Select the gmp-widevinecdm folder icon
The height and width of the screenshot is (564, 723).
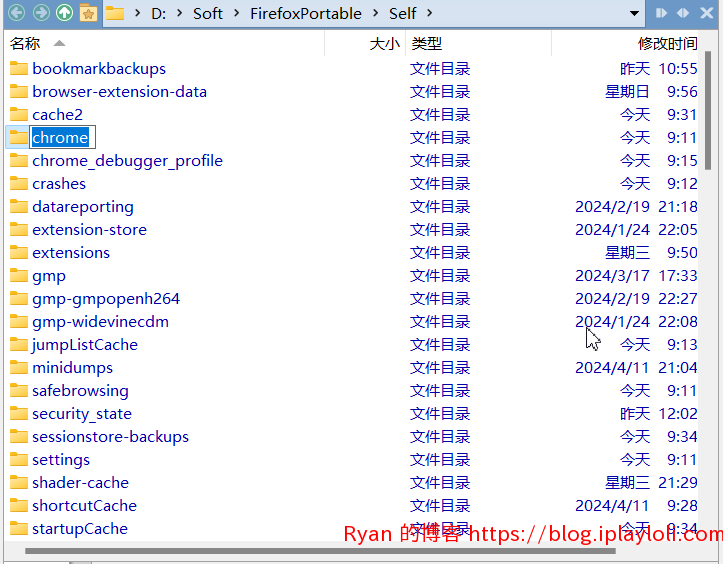tap(19, 321)
